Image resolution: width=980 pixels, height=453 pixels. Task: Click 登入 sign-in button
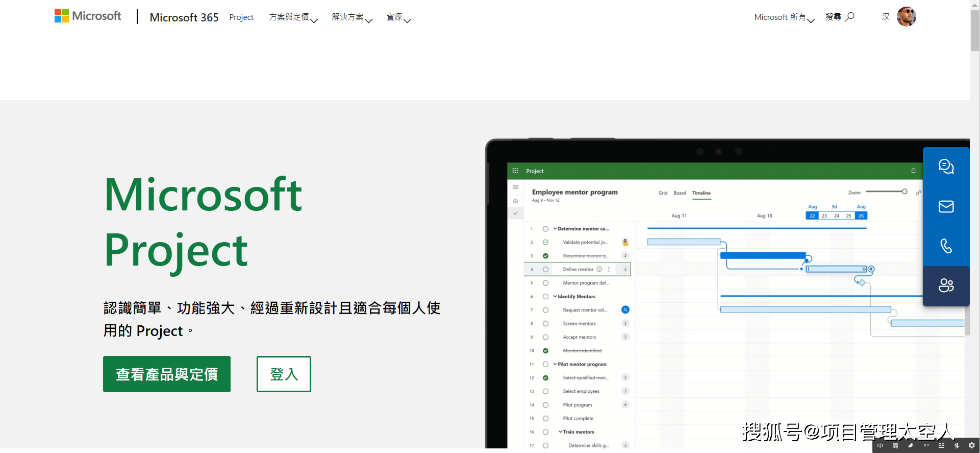pyautogui.click(x=284, y=374)
